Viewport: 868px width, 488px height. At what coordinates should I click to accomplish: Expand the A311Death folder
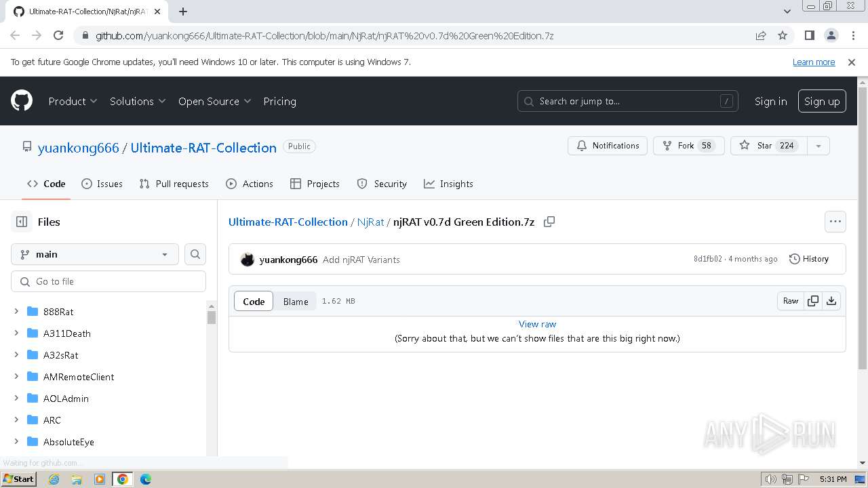(16, 333)
